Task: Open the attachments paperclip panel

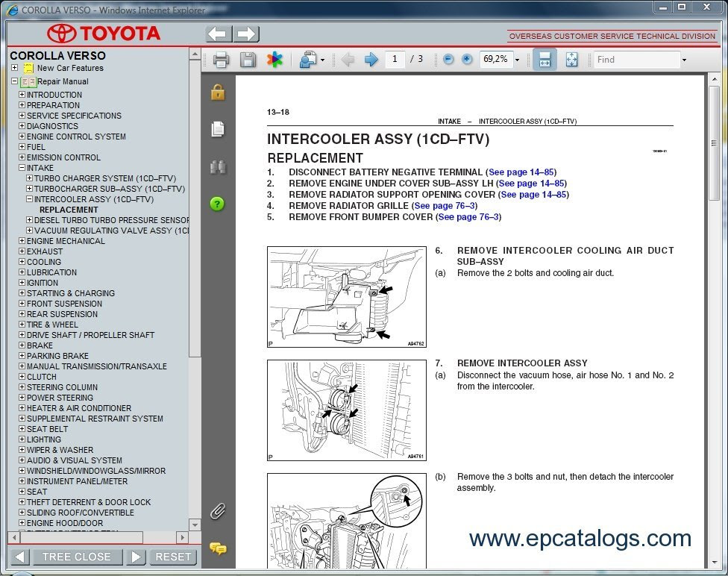Action: tap(218, 511)
